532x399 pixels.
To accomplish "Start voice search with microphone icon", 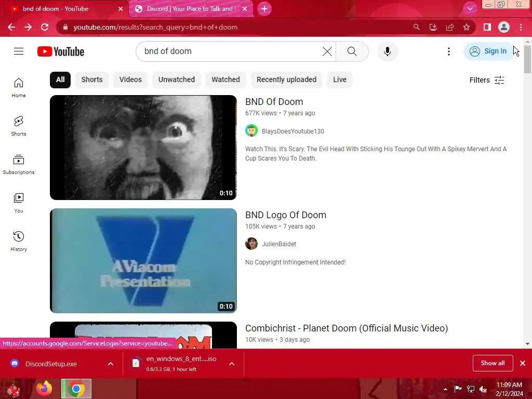I will pos(388,51).
